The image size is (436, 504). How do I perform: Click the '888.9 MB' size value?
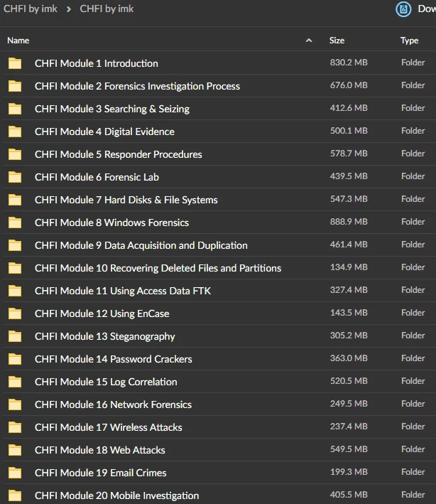(x=349, y=222)
